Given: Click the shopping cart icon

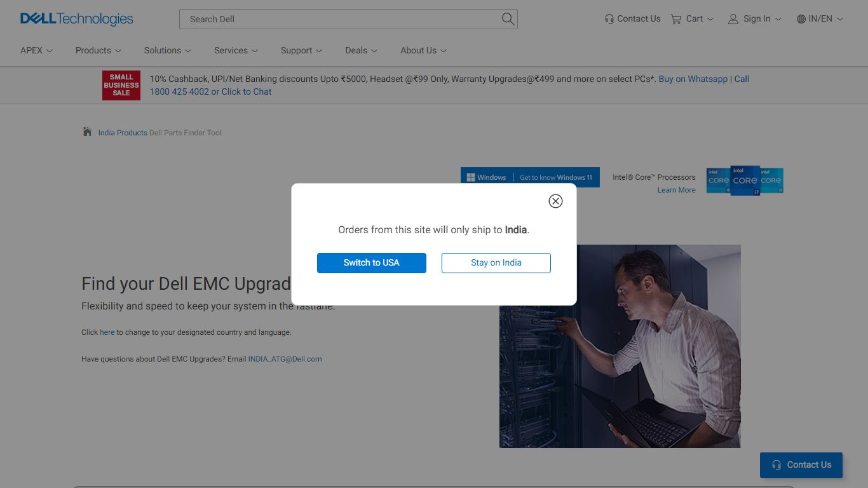Looking at the screenshot, I should 675,19.
